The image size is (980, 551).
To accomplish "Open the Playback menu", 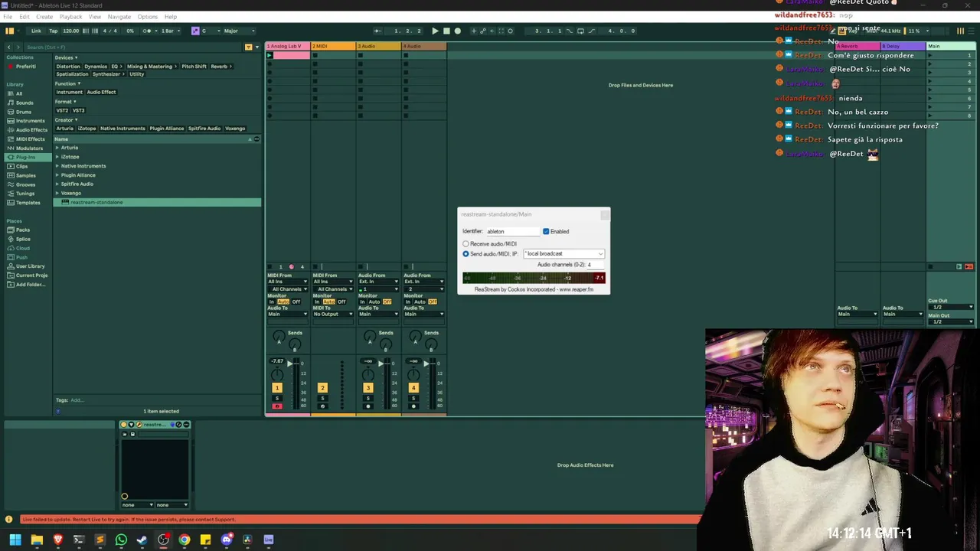I will (x=70, y=17).
